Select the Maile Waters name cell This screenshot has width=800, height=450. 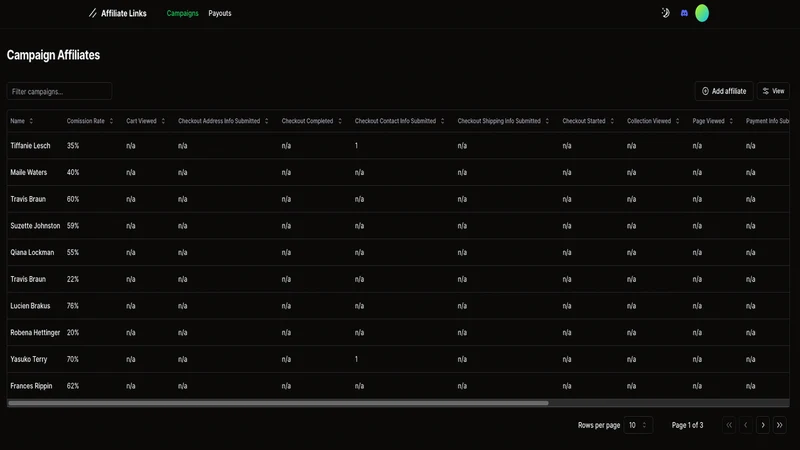[29, 172]
